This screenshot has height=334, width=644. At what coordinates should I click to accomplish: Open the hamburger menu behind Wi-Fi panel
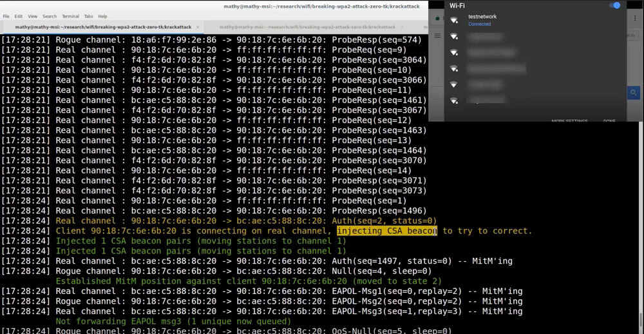(438, 35)
